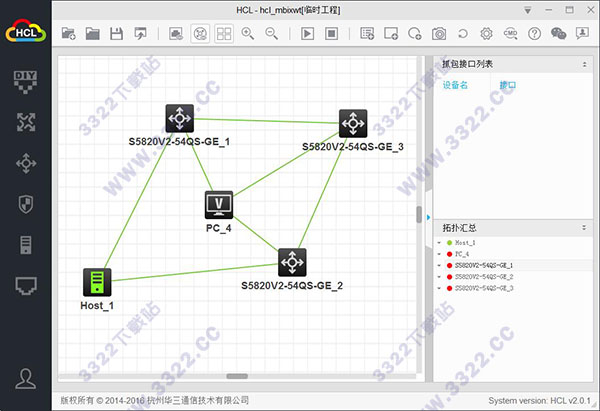This screenshot has width=600, height=411.
Task: Expand S5820V2-54QS-GE_2 row arrow in summary
Action: 439,277
